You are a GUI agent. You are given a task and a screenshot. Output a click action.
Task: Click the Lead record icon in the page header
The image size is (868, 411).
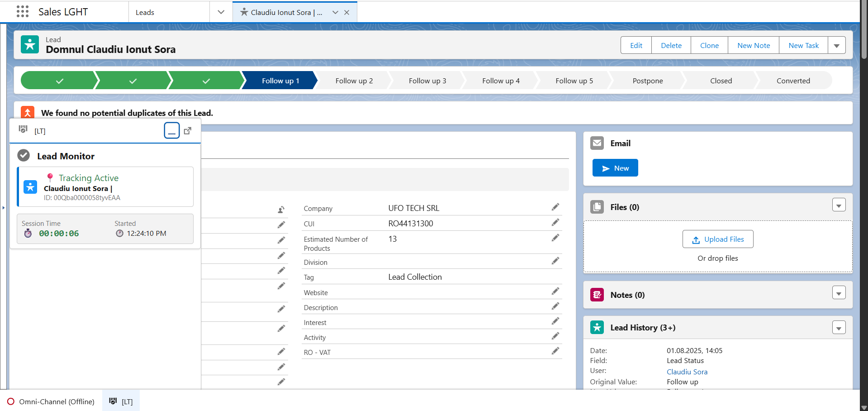(29, 44)
